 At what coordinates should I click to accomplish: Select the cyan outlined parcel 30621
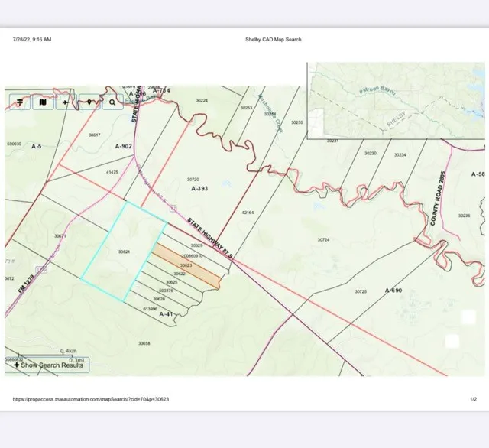(124, 251)
